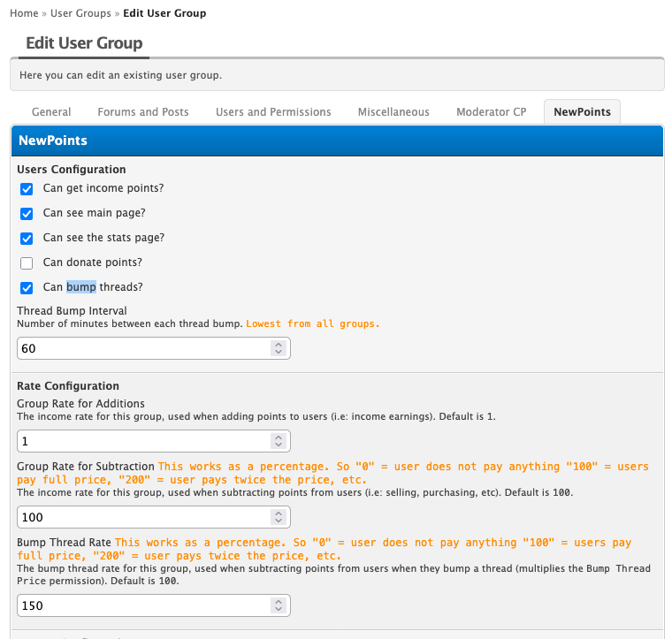Disable Can bump threads checkbox
The height and width of the screenshot is (639, 672).
tap(27, 288)
